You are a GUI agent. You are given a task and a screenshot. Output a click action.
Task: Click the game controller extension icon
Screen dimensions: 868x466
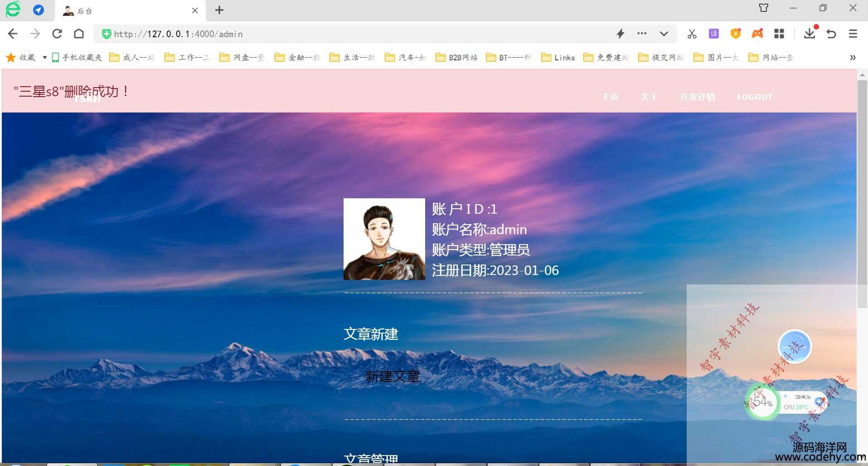pos(757,34)
